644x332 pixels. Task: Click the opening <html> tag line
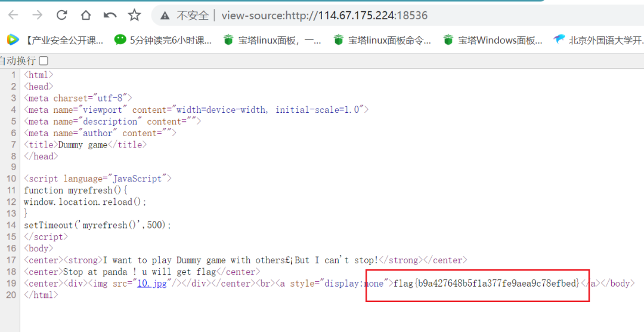(x=39, y=75)
